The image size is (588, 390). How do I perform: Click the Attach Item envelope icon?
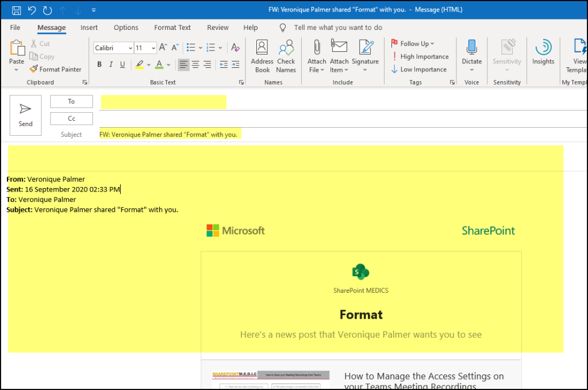(x=339, y=56)
